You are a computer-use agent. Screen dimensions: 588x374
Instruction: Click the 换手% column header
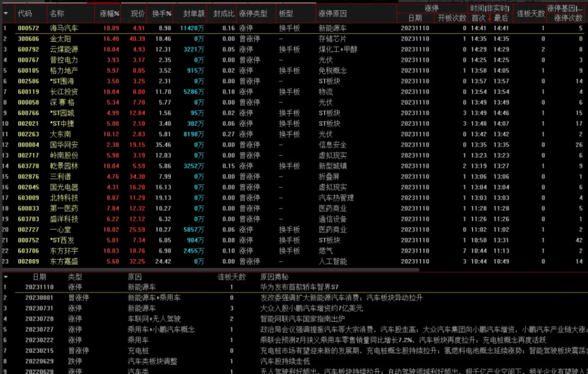coord(161,13)
